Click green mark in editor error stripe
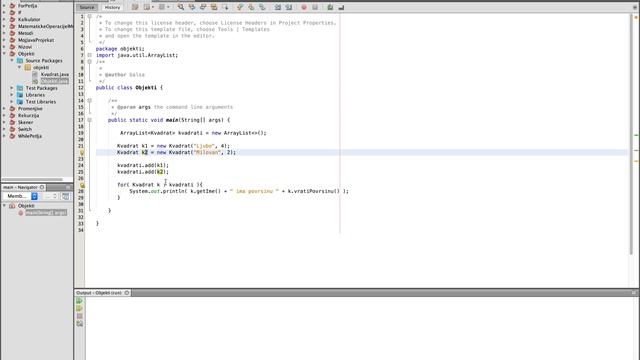This screenshot has height=360, width=640. point(636,135)
